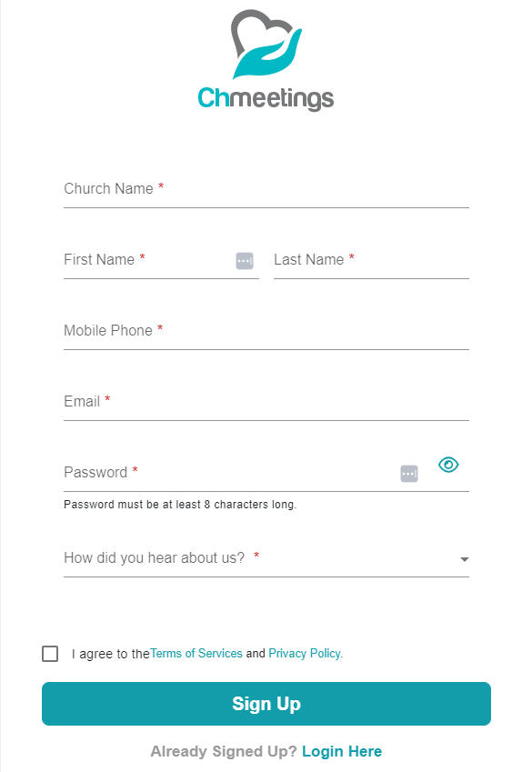This screenshot has height=772, width=532.
Task: Click the Already Signed Up text
Action: [224, 751]
